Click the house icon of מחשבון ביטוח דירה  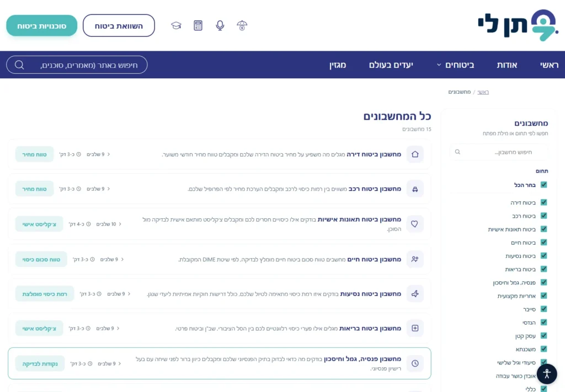pos(415,154)
